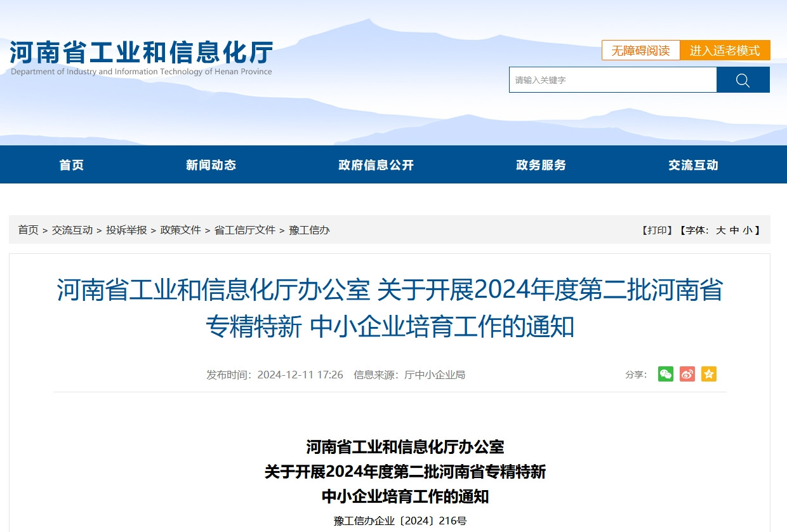Image resolution: width=787 pixels, height=532 pixels.
Task: Set font size to 小 (small)
Action: pyautogui.click(x=753, y=230)
